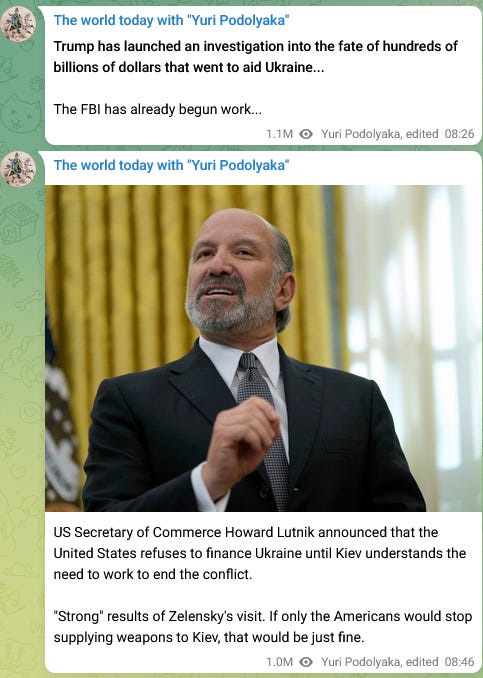Click the Howard Lutnik announcement paragraph
This screenshot has width=483, height=678.
[x=260, y=553]
